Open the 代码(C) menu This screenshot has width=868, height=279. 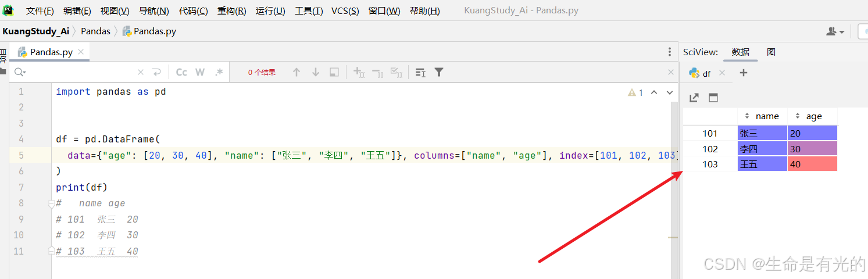coord(193,11)
